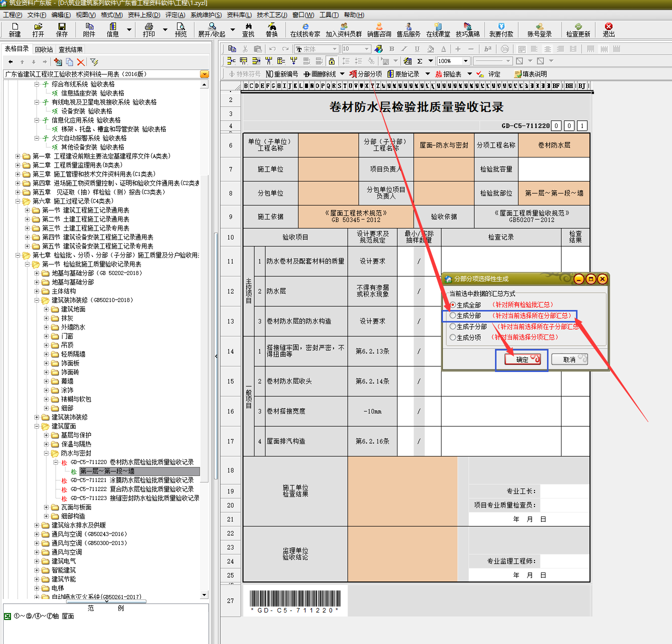The height and width of the screenshot is (644, 672).
Task: Open the 系统维护(S) menu
Action: [x=206, y=15]
